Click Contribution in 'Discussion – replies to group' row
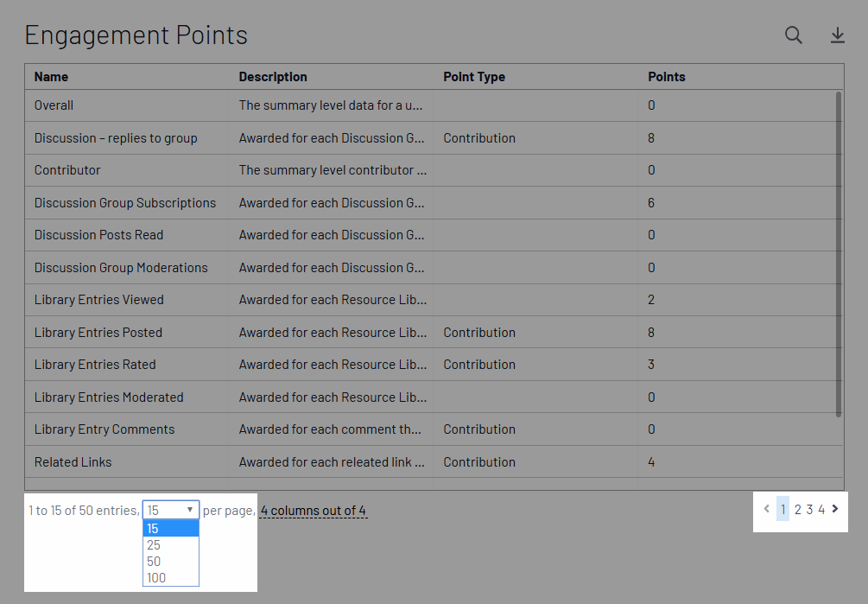This screenshot has height=604, width=868. pos(479,138)
